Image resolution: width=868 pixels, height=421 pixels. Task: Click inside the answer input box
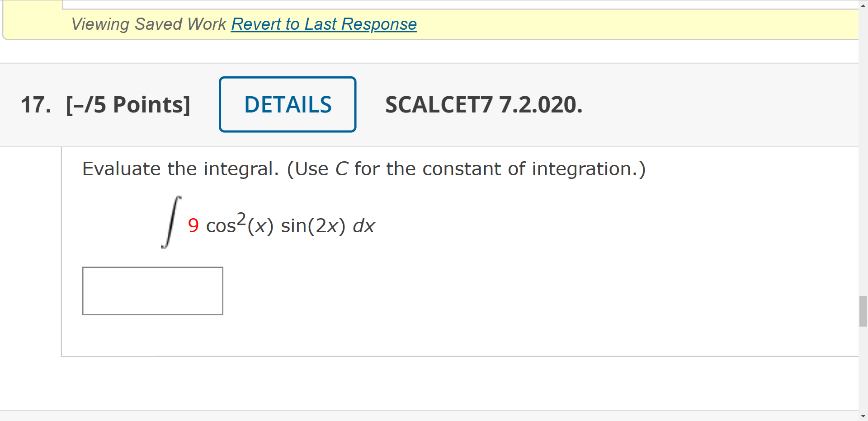pos(152,290)
